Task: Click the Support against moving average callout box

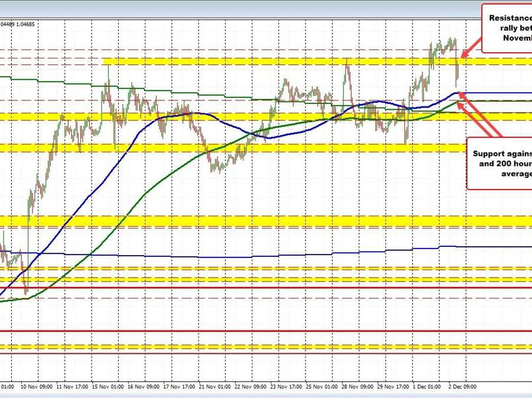Action: click(499, 163)
